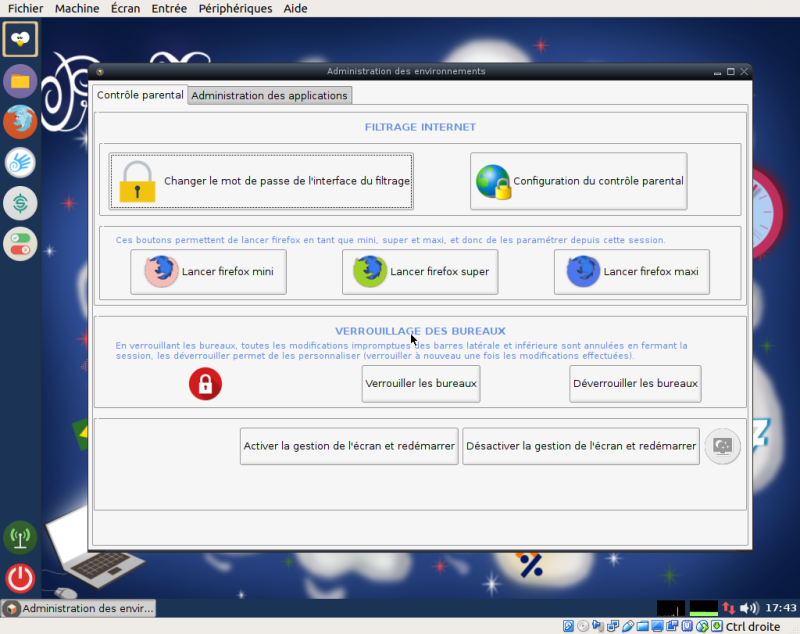Click the VirtualBox network adapters status icon

click(613, 626)
